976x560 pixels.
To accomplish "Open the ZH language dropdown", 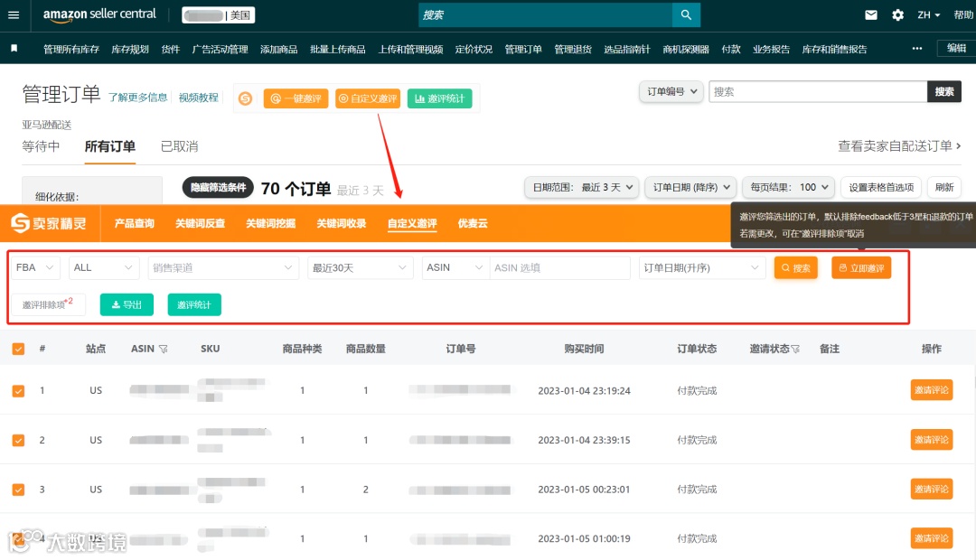I will [x=928, y=15].
